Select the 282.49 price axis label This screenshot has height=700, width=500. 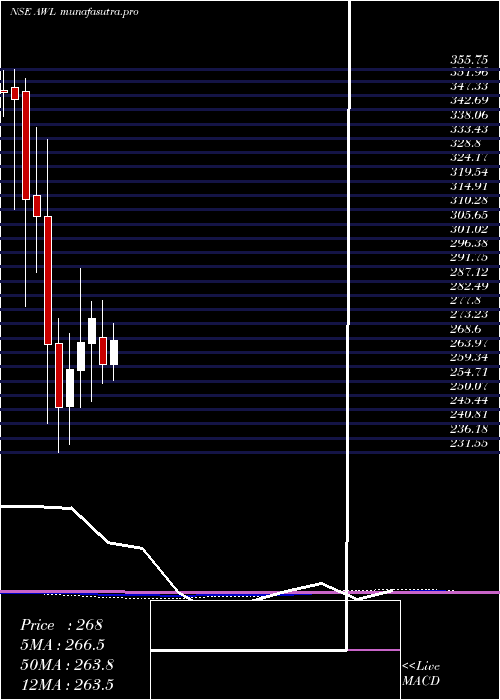(469, 286)
